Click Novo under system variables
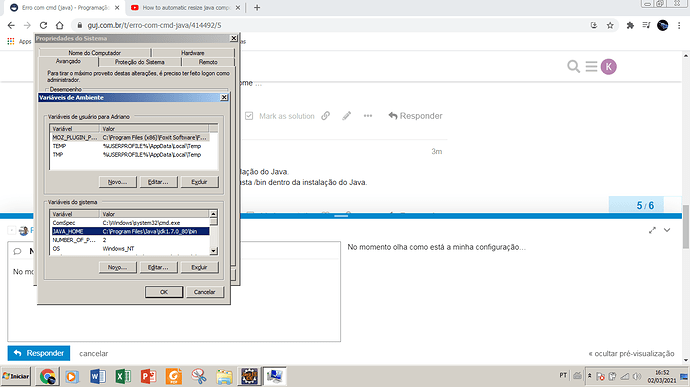 pos(117,267)
